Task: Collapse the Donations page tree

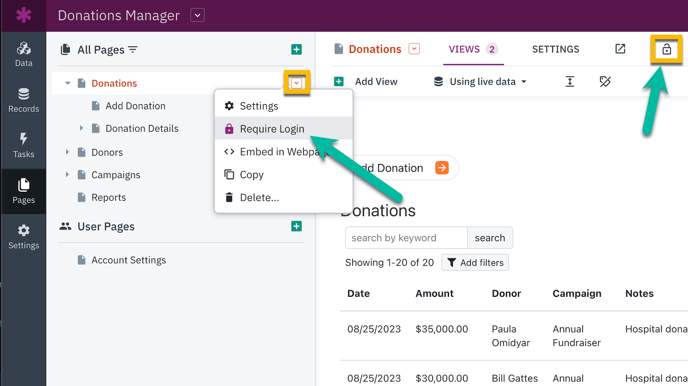Action: click(68, 83)
